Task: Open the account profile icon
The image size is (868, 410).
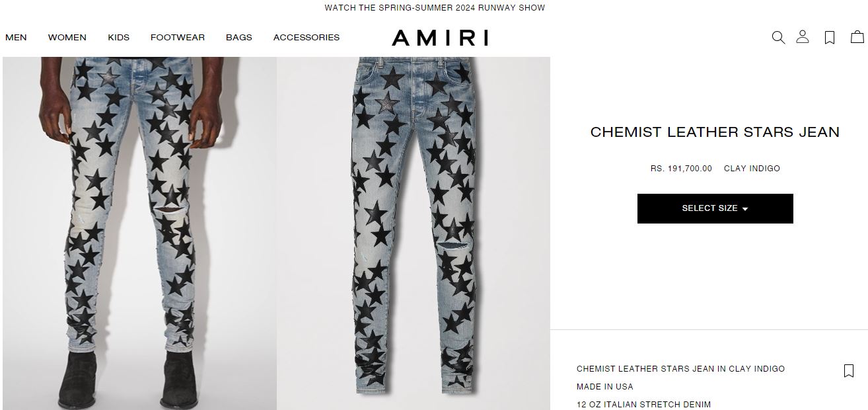Action: click(803, 37)
